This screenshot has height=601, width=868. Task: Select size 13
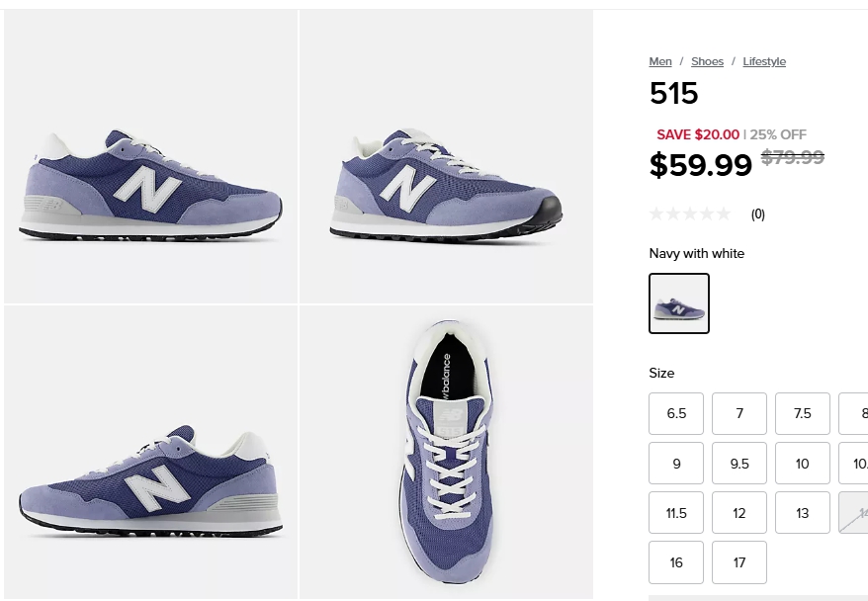[803, 513]
